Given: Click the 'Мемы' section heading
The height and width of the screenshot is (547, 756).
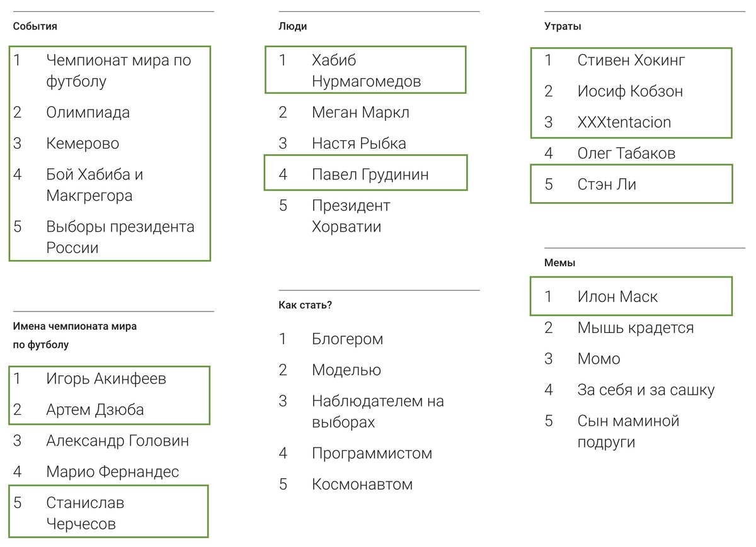Looking at the screenshot, I should [559, 263].
